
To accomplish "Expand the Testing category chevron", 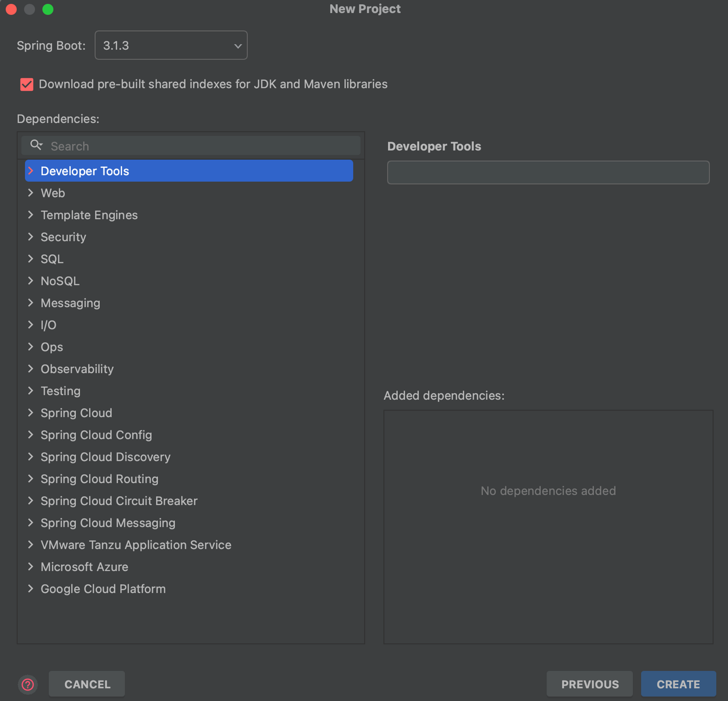I will pos(31,391).
